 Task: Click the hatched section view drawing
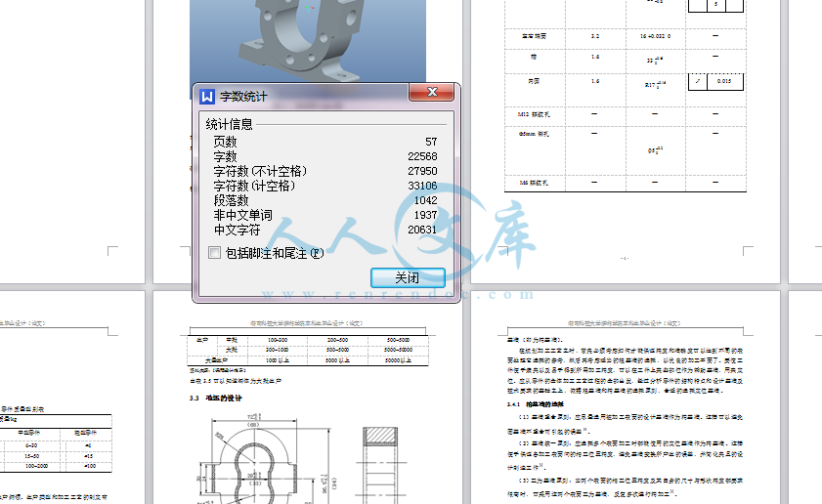point(380,464)
